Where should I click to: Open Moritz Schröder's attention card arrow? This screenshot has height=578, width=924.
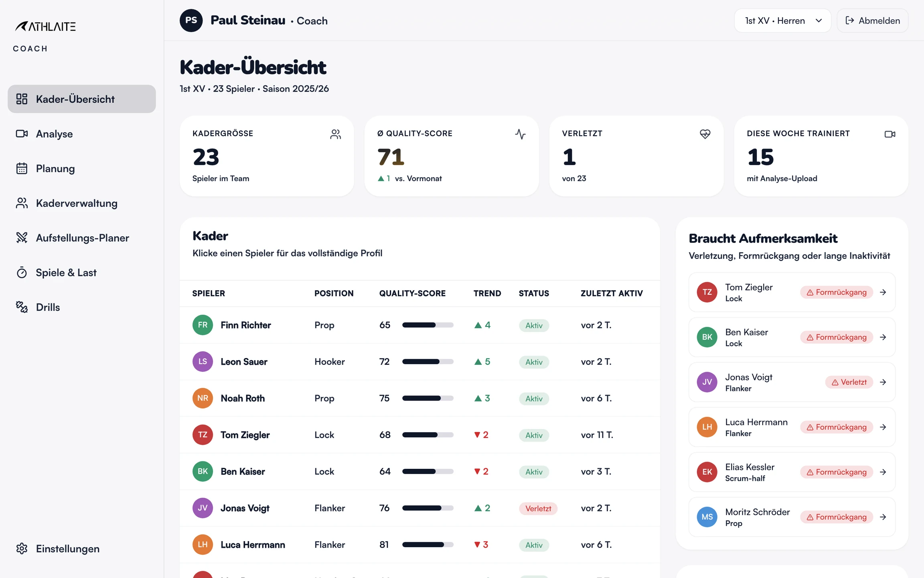pos(883,517)
